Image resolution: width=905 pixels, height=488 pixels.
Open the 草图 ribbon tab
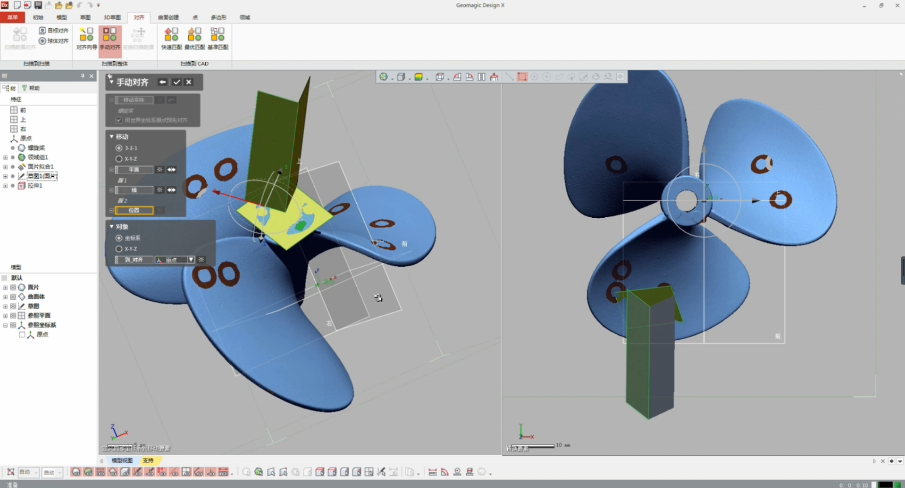(85, 17)
